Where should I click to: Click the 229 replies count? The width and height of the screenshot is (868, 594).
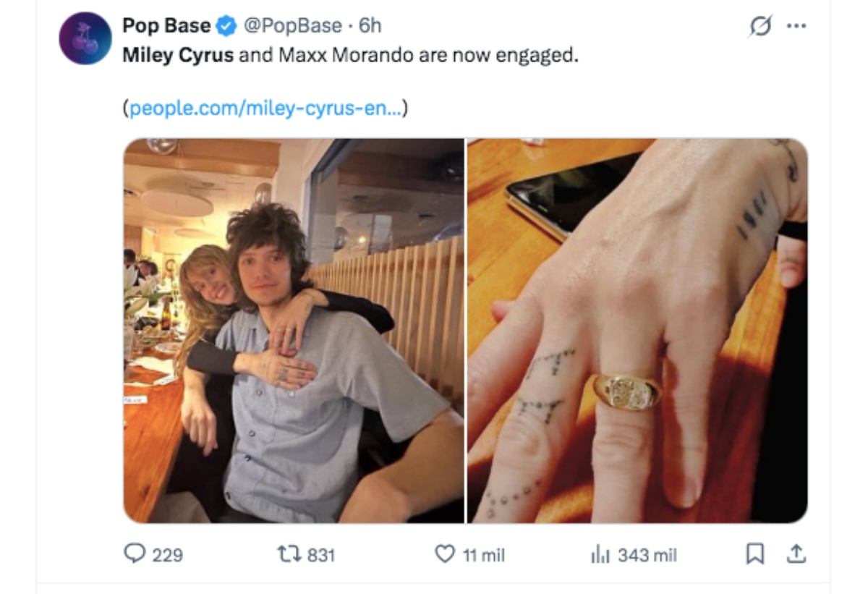[x=167, y=555]
